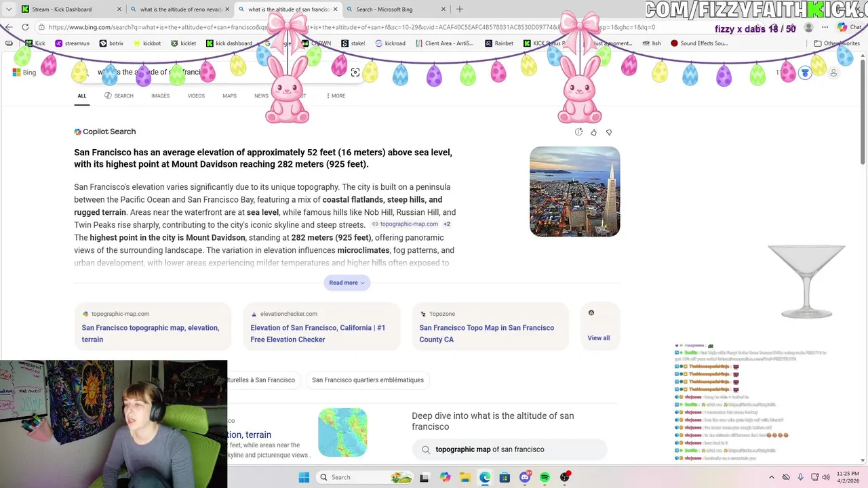The image size is (868, 488).
Task: Open Spotify from the taskbar
Action: point(545,477)
